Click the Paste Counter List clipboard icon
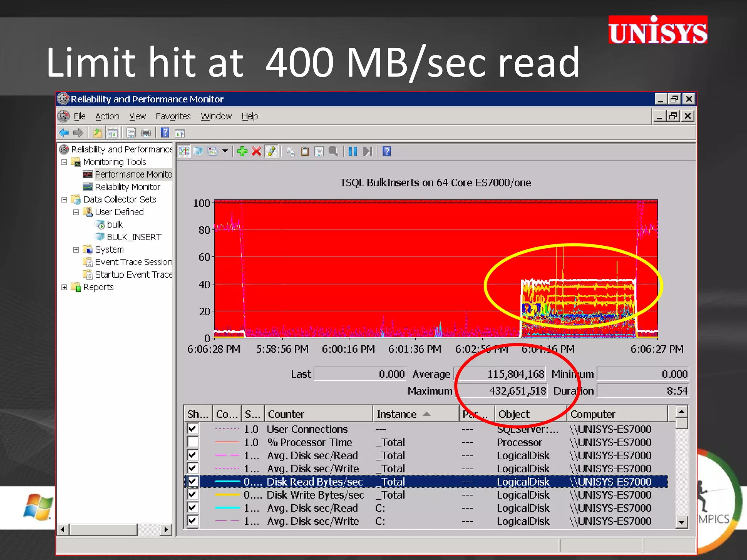Screen dimensions: 747x560 (x=305, y=151)
